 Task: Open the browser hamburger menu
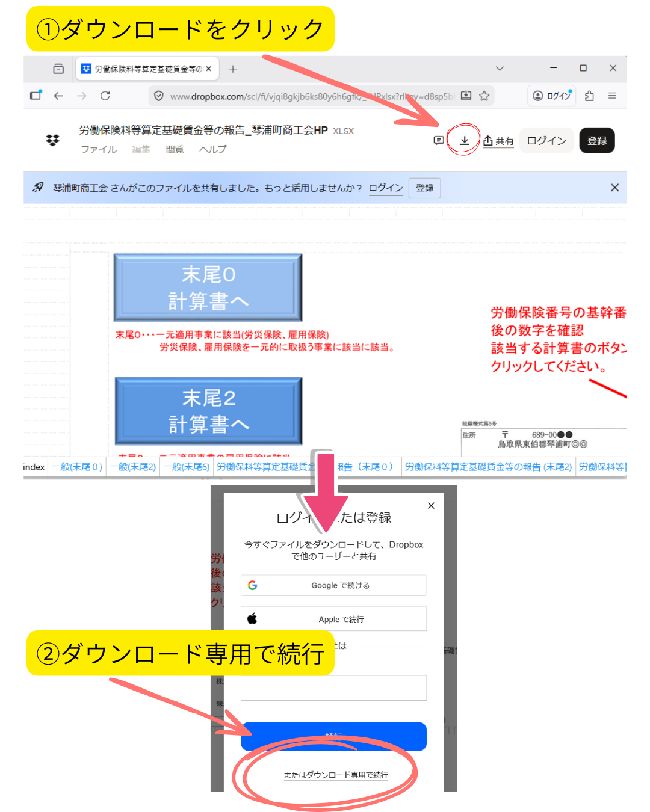[x=612, y=96]
